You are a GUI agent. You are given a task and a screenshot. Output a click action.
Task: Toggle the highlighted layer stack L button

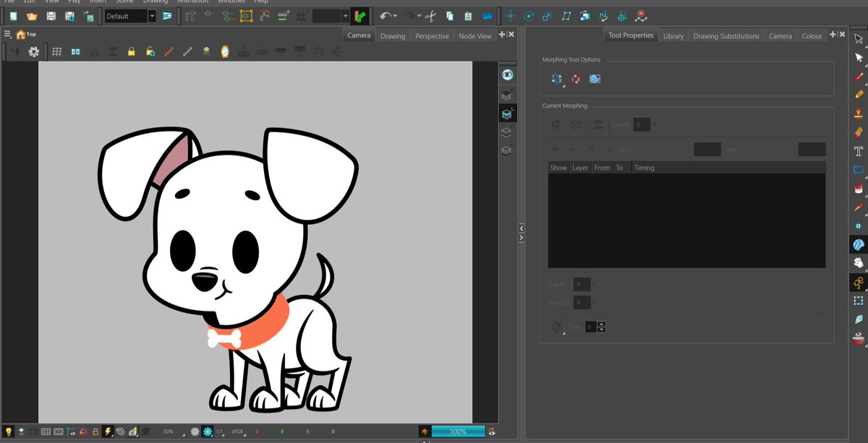click(508, 113)
